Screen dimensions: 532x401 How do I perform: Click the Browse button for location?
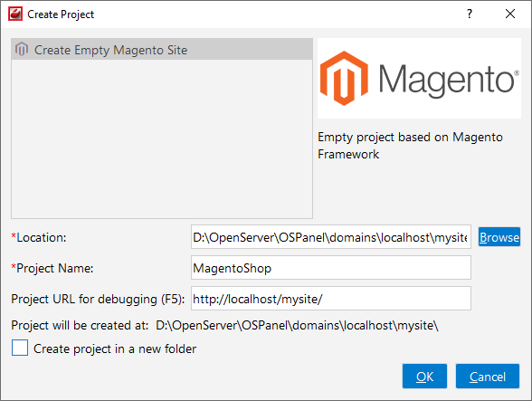[499, 237]
